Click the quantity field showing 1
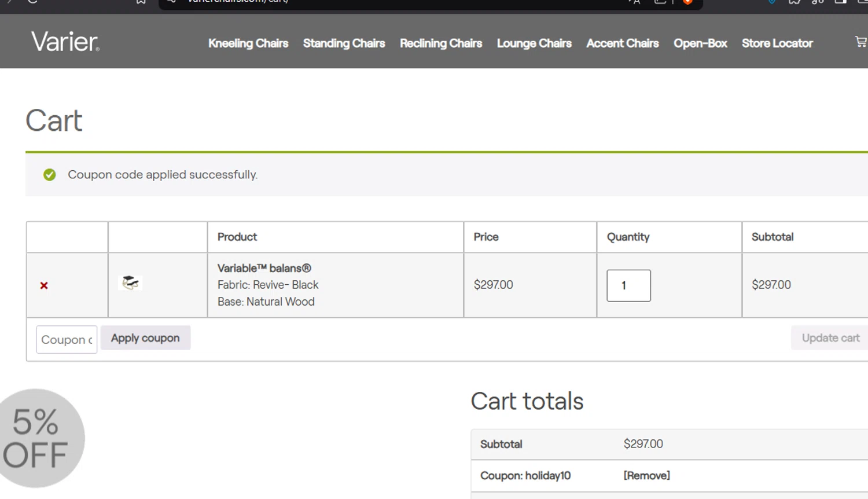The height and width of the screenshot is (499, 868). (x=628, y=285)
